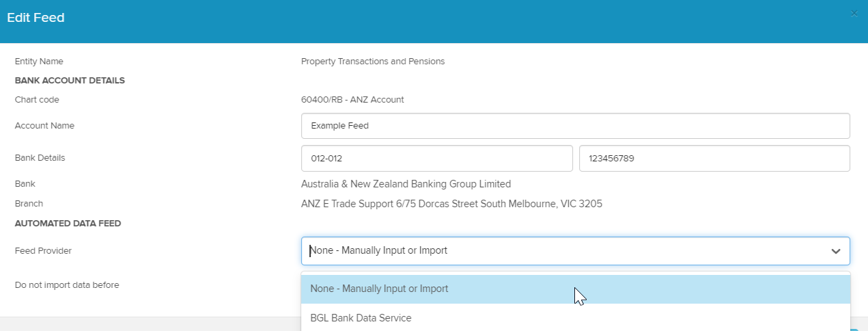This screenshot has height=331, width=868.
Task: Click the bank name 'Australia & New Zealand Banking Group'
Action: coord(406,184)
